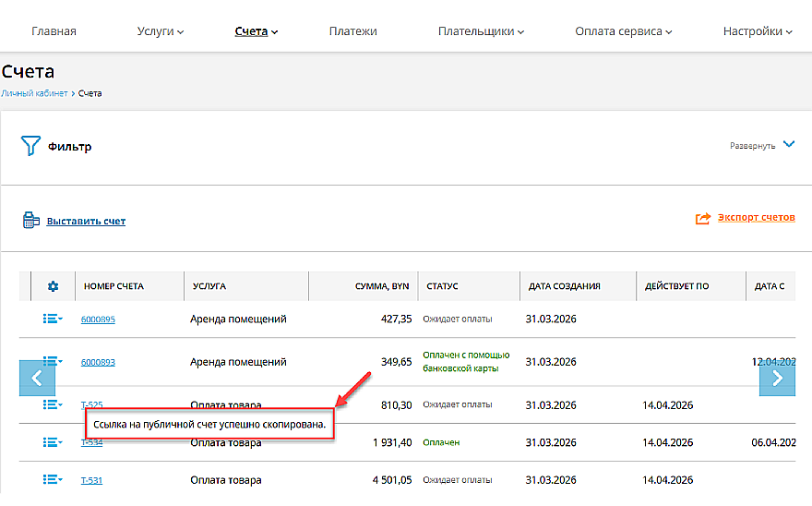This screenshot has width=812, height=506.
Task: Open actions menu icon for invoice T-531
Action: coord(52,479)
